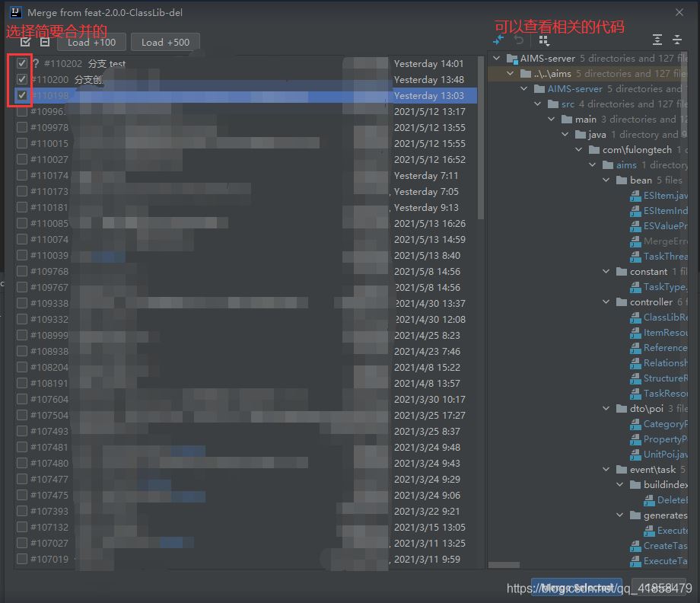Click the IntelliJ logo in title bar
700x603 pixels.
click(x=16, y=12)
